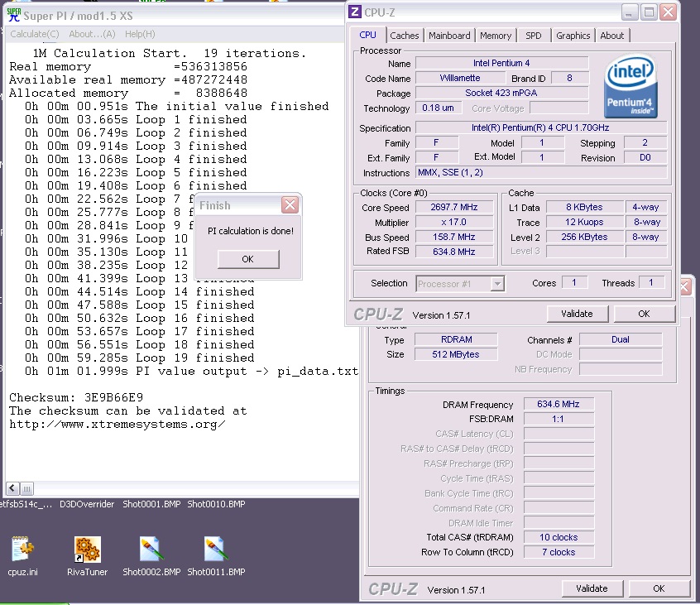Screen dimensions: 700x605
Task: Switch to the Graphics tab
Action: (573, 36)
